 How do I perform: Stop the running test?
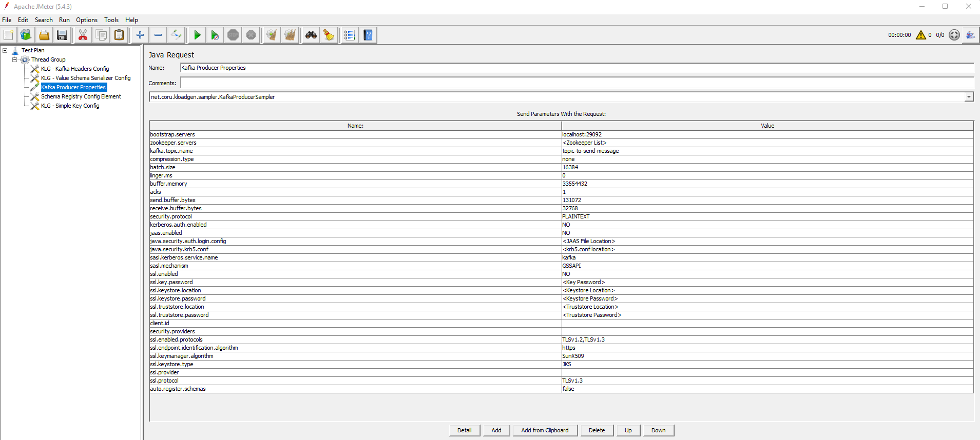pos(233,35)
